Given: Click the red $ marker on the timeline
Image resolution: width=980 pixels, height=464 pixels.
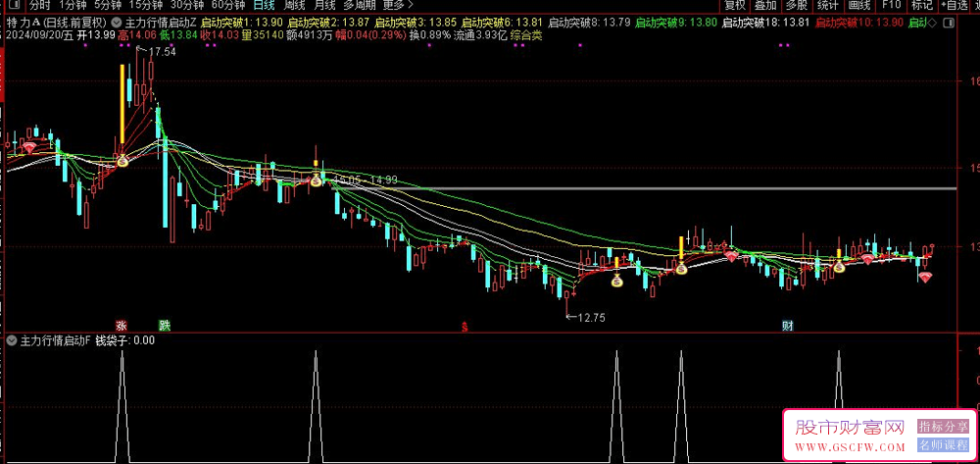Looking at the screenshot, I should 465,327.
